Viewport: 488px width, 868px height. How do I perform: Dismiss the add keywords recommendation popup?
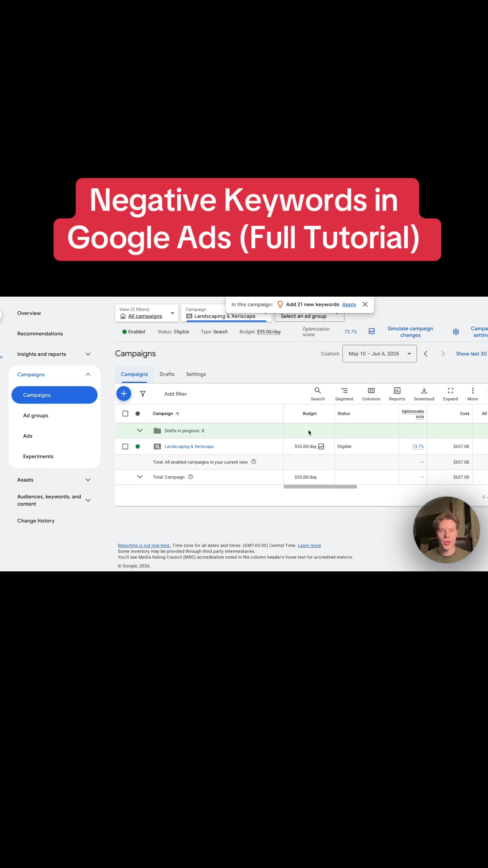(365, 304)
